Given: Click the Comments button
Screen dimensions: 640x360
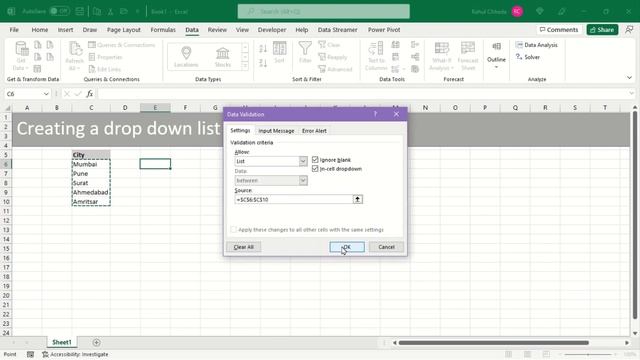Looking at the screenshot, I should pyautogui.click(x=559, y=30).
